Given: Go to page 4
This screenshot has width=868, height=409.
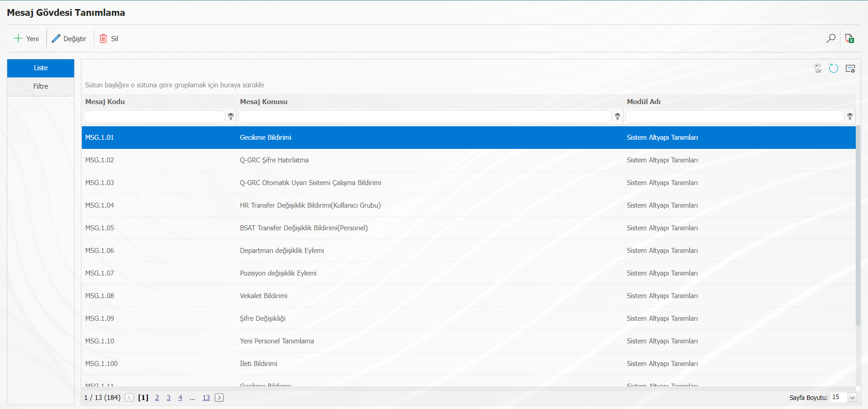Looking at the screenshot, I should coord(180,398).
